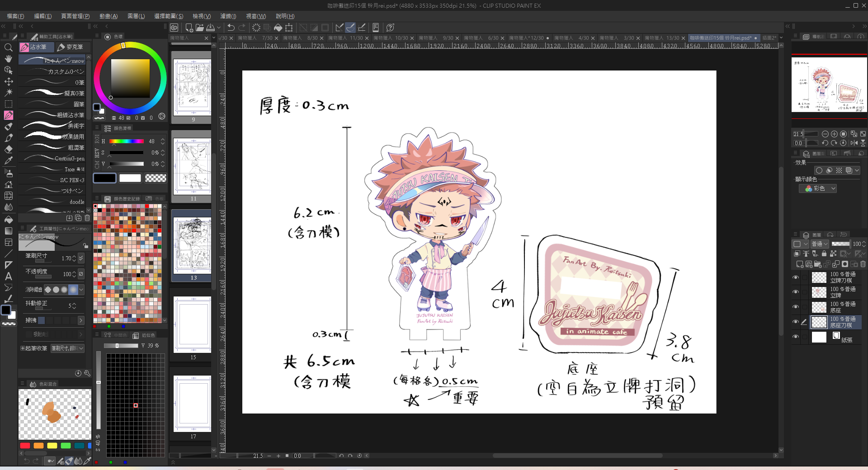Save the document icon

[x=210, y=28]
